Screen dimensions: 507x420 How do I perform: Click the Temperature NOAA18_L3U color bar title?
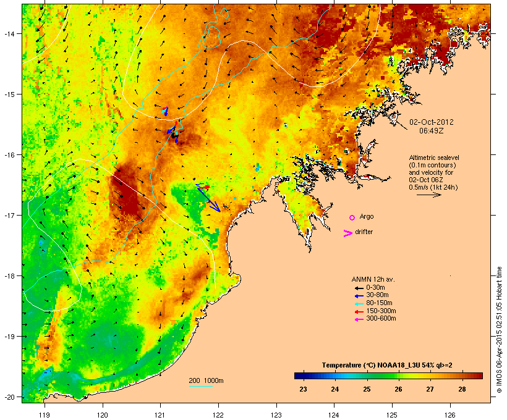click(x=387, y=366)
